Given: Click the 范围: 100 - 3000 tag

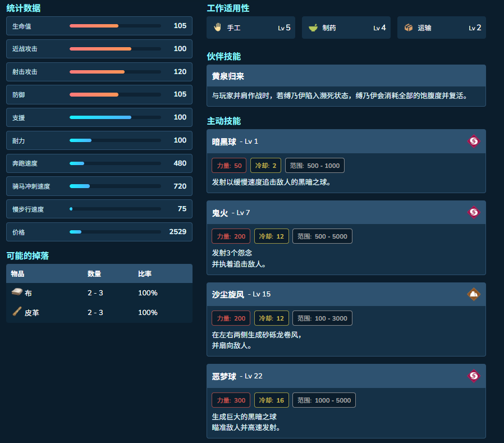Looking at the screenshot, I should tap(322, 318).
